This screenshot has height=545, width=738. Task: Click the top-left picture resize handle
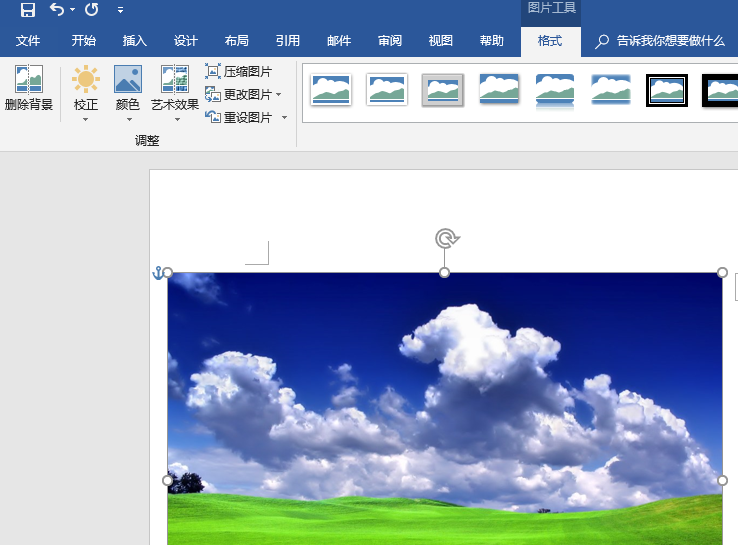pos(168,272)
